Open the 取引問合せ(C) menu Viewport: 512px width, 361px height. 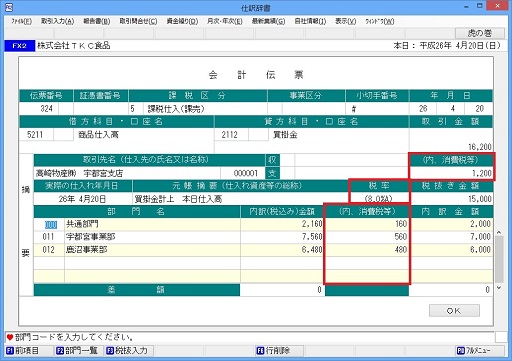pos(138,21)
